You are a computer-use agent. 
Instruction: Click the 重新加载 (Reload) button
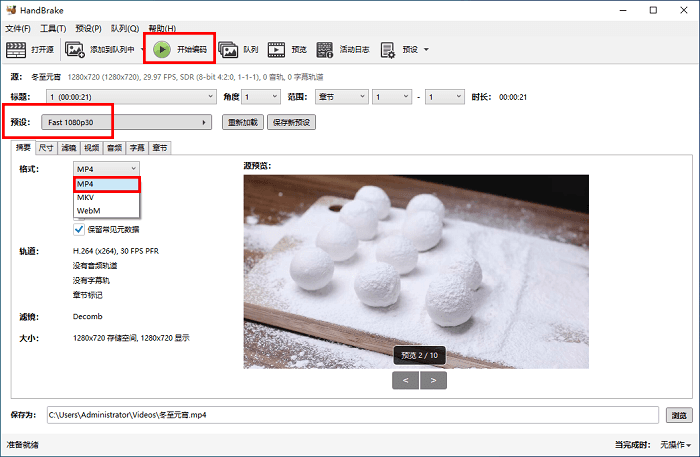tap(243, 122)
